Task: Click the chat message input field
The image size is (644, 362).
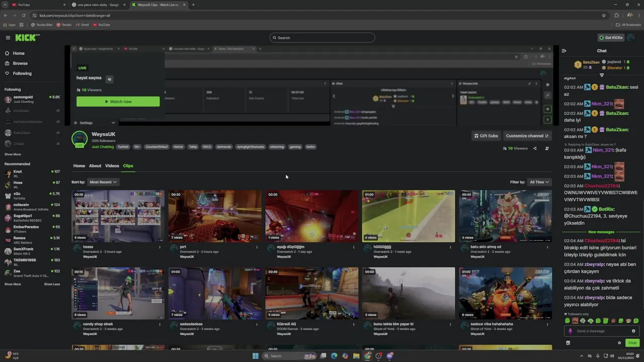Action: pos(602,331)
